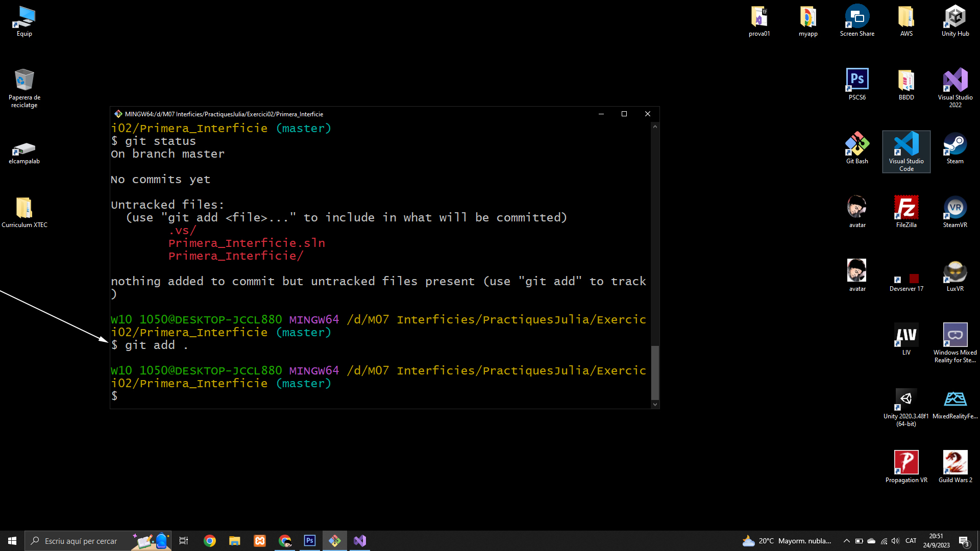Open the volume control in tray
The height and width of the screenshot is (551, 980).
[895, 541]
